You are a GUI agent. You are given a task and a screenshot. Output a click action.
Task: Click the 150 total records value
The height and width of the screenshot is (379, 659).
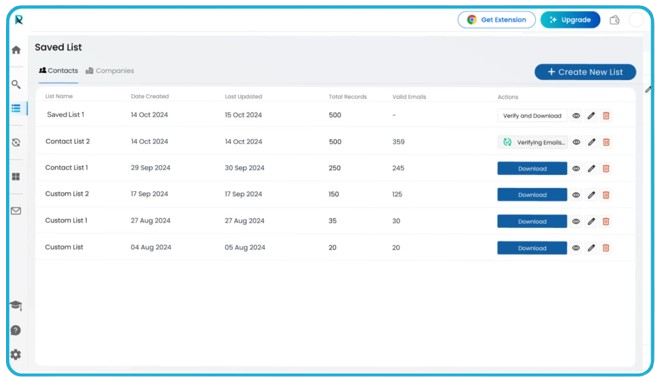coord(334,194)
